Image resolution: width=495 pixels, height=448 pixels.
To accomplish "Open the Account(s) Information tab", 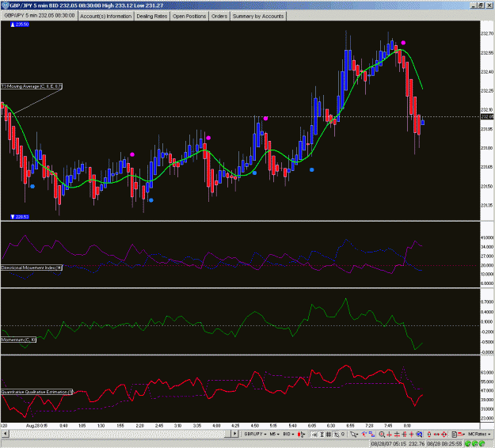I will [106, 17].
